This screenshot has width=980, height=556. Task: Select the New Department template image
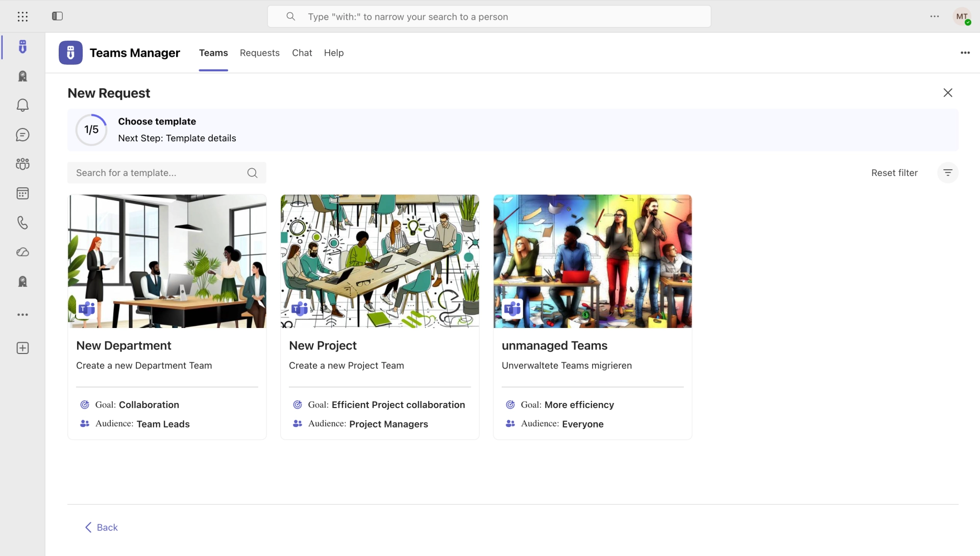tap(167, 261)
